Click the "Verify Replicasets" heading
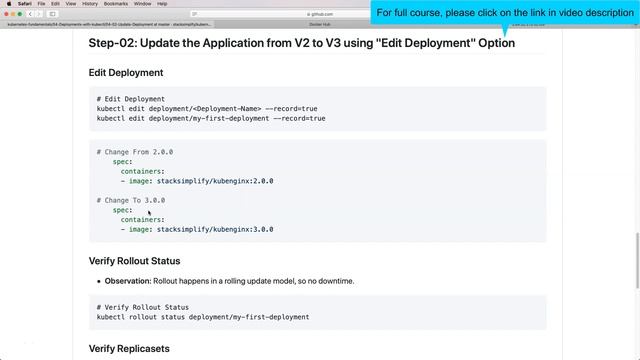The width and height of the screenshot is (640, 360). click(129, 349)
